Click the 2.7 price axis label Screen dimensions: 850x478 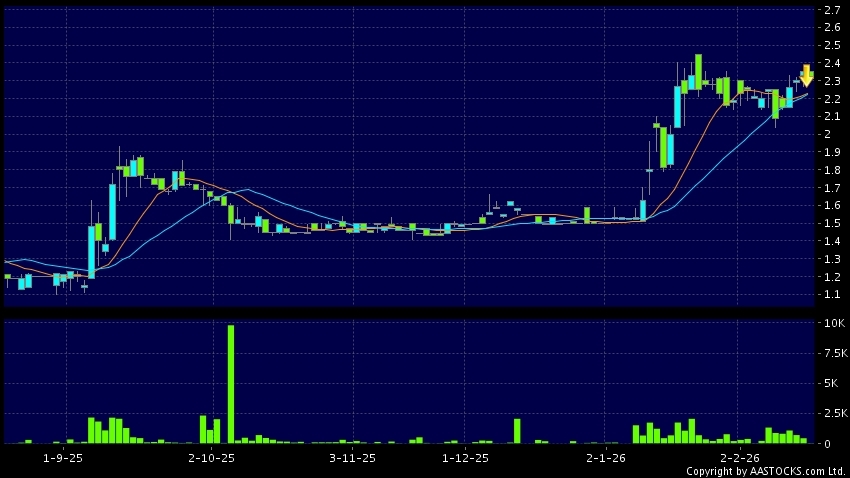tap(830, 10)
